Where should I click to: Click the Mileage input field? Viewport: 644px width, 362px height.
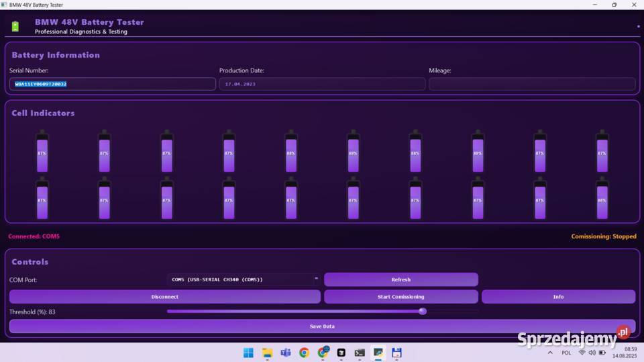pos(531,84)
